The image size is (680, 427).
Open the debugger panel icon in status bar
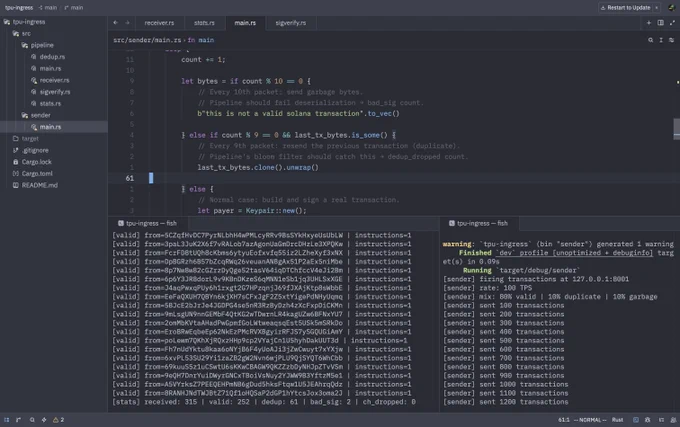pyautogui.click(x=647, y=420)
